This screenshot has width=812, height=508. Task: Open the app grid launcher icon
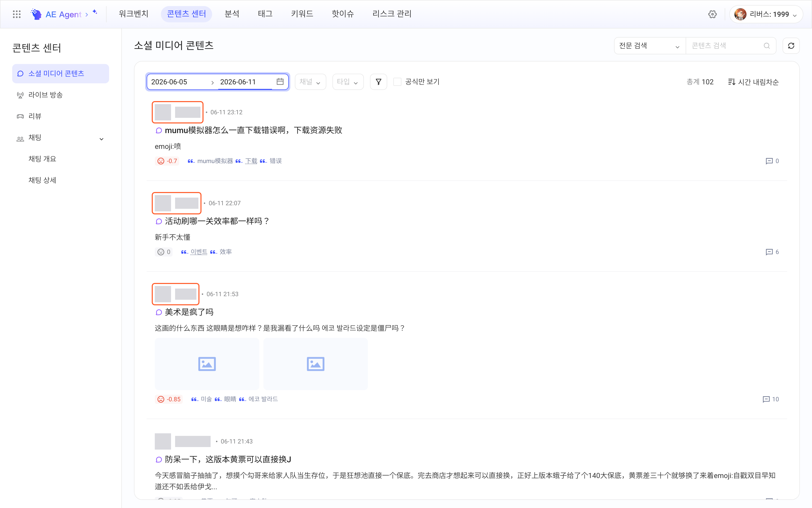click(x=16, y=14)
